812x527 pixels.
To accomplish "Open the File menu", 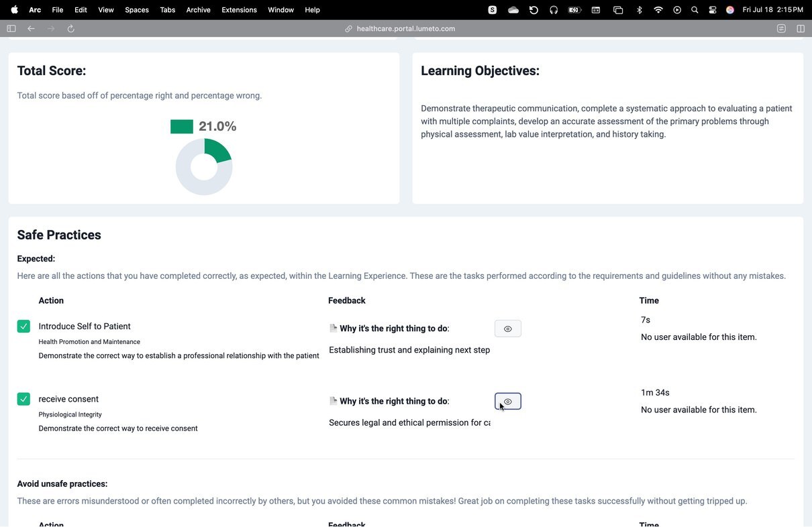I will [58, 10].
